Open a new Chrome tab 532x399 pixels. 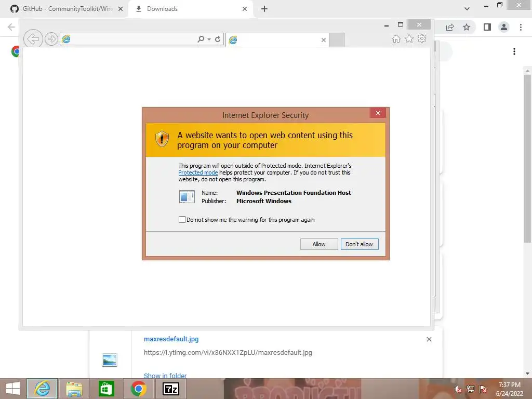[264, 9]
